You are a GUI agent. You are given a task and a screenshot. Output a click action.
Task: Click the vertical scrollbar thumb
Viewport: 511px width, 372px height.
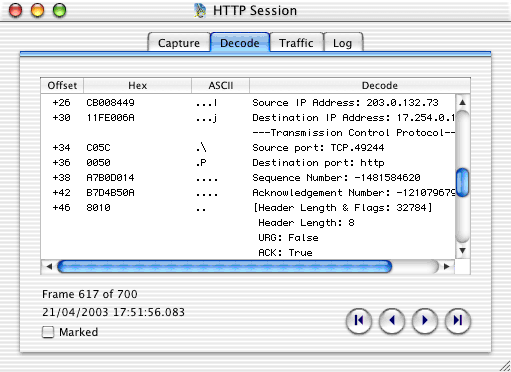pos(462,182)
